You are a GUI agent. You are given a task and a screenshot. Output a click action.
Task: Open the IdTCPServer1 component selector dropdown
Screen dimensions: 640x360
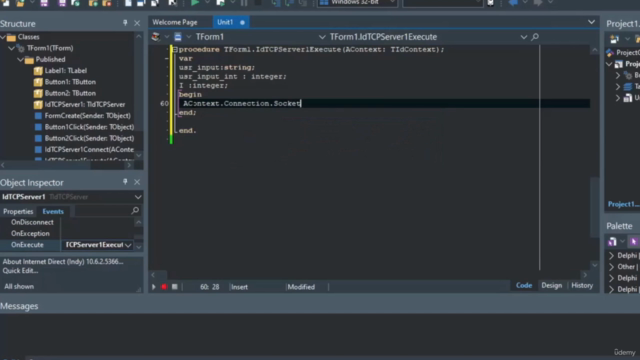point(138,197)
